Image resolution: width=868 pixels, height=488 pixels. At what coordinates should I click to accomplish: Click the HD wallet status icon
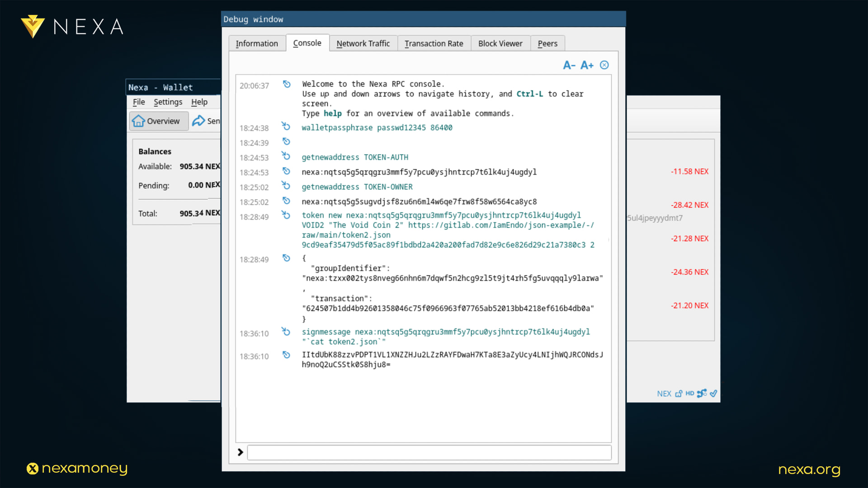tap(689, 393)
